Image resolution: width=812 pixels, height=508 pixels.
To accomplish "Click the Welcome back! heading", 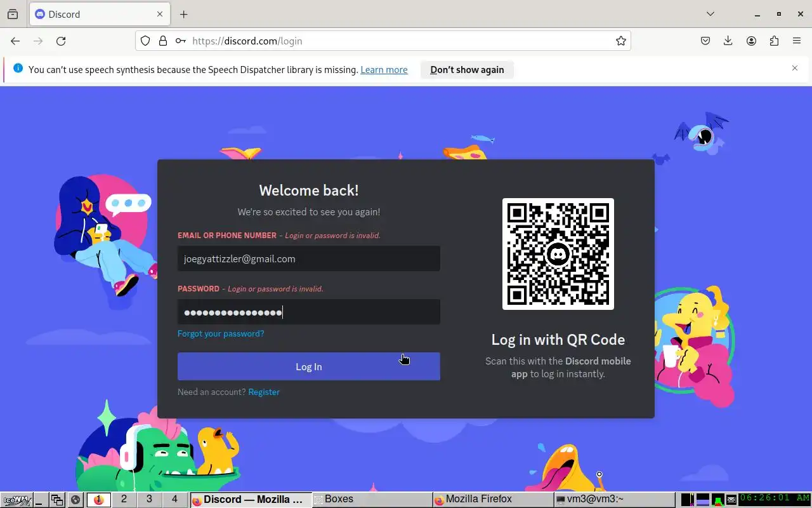I will click(309, 190).
